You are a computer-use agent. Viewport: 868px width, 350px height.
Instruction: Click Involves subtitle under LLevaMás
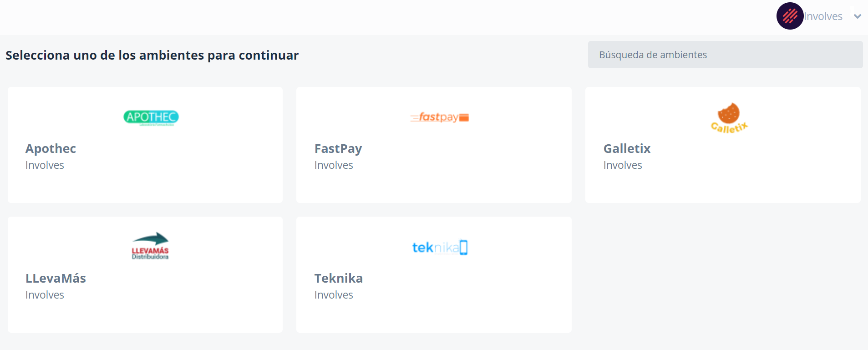pos(45,295)
